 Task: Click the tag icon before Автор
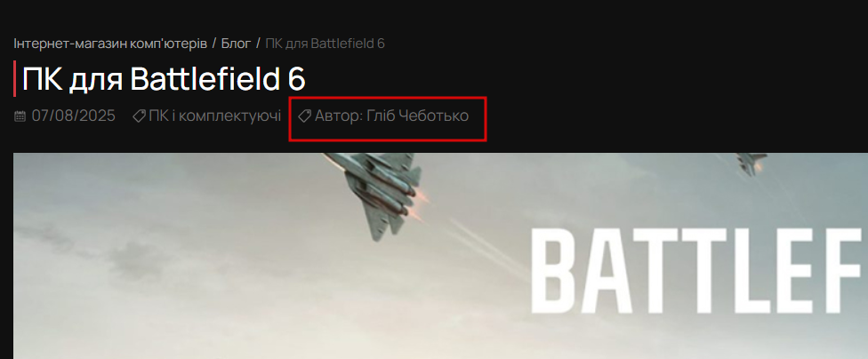click(304, 116)
